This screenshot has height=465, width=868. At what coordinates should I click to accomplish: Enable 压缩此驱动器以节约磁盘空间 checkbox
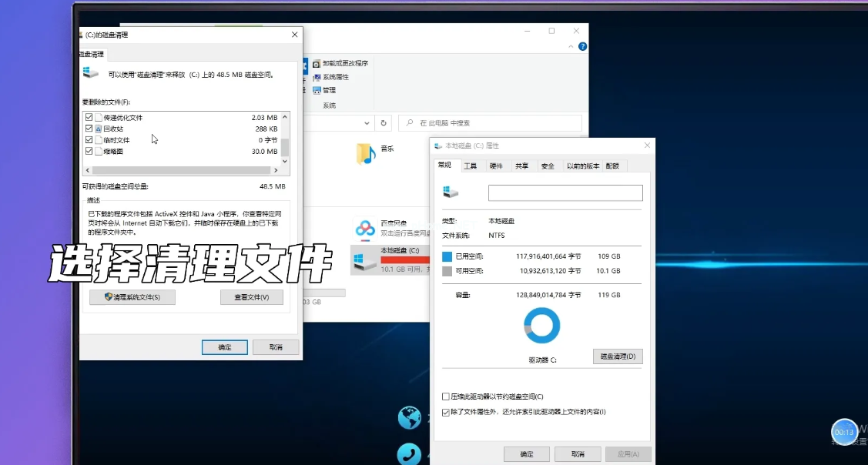[x=446, y=396]
